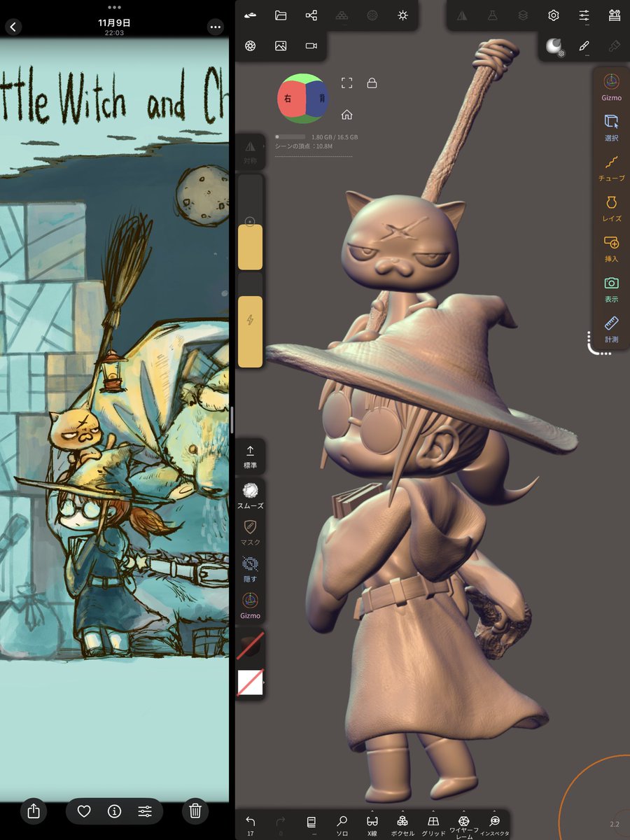630x840 pixels.
Task: Toggle マスク mask shortcut
Action: pos(251,533)
